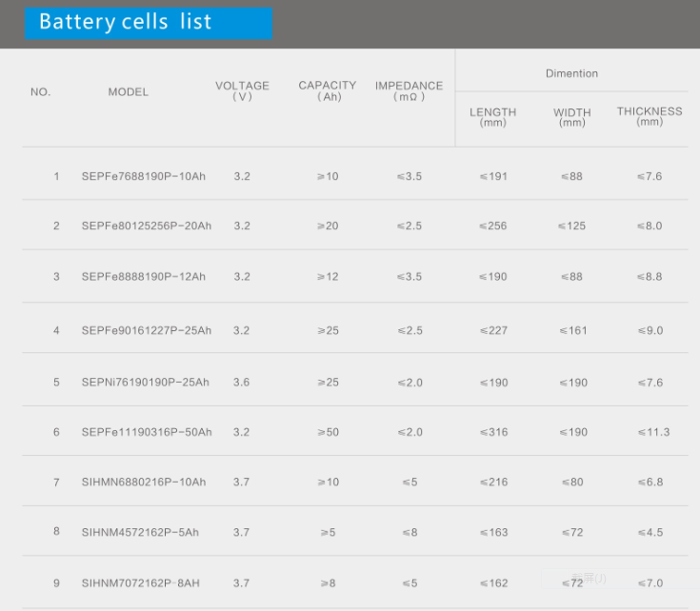The height and width of the screenshot is (611, 700).
Task: Click model SEPFe11190316P-50Ah
Action: 147,433
